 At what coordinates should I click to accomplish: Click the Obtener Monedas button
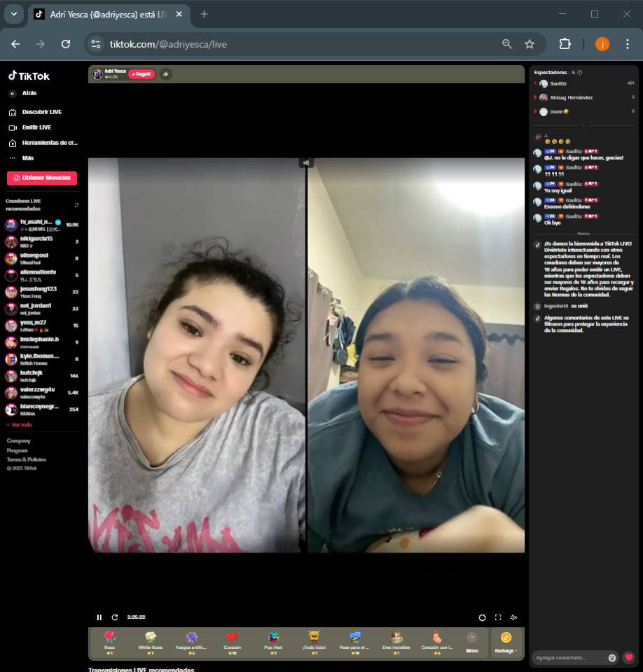tap(42, 178)
